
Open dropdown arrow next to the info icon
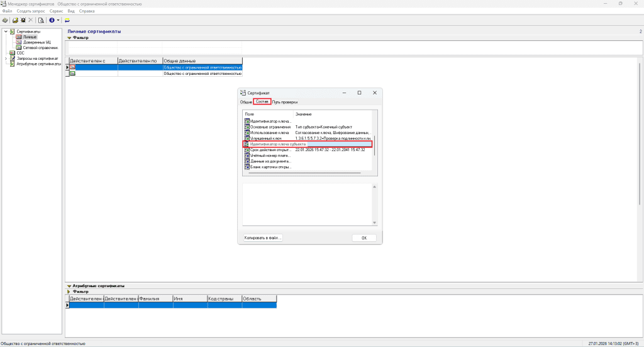click(x=58, y=20)
